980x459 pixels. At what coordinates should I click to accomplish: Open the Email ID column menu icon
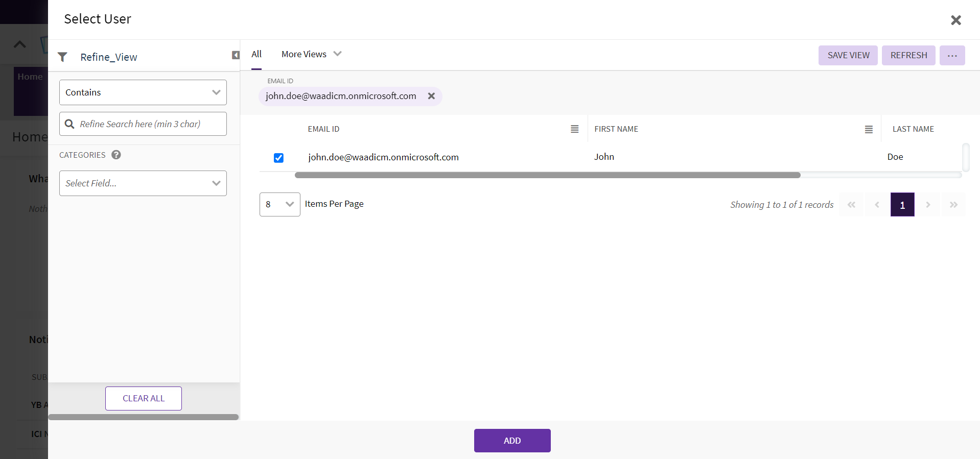(x=574, y=129)
